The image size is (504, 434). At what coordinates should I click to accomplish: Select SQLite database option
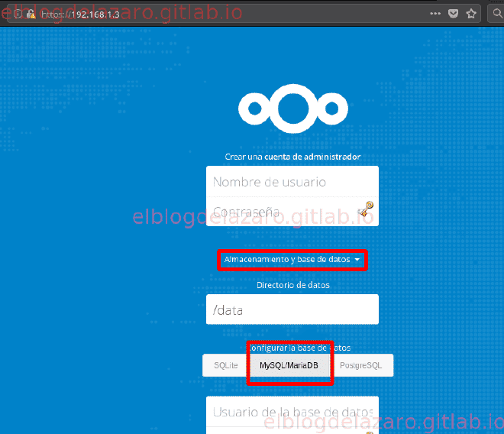(225, 365)
